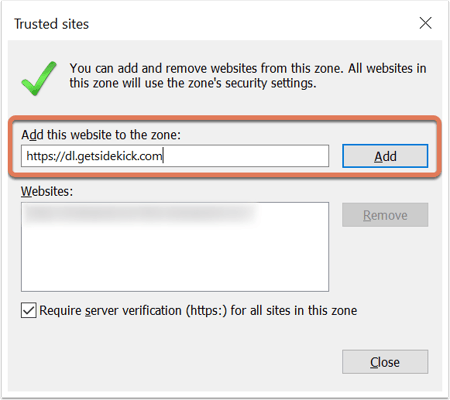Click the "Require server verification (https:)" label text
Image resolution: width=450 pixels, height=400 pixels.
click(133, 311)
